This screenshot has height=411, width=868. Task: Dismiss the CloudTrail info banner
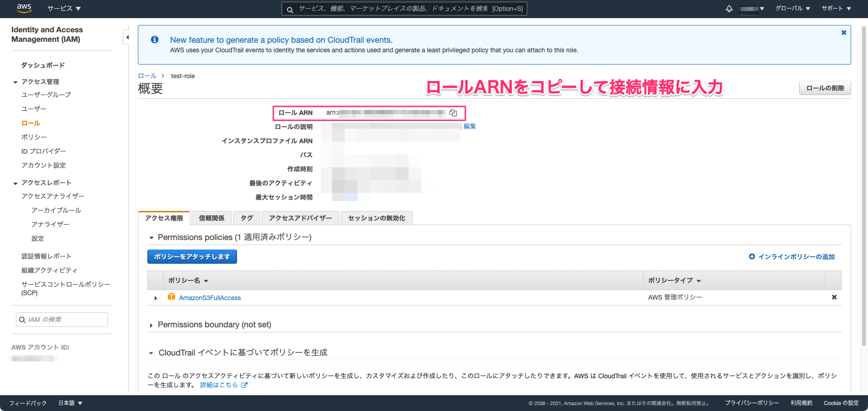click(843, 32)
